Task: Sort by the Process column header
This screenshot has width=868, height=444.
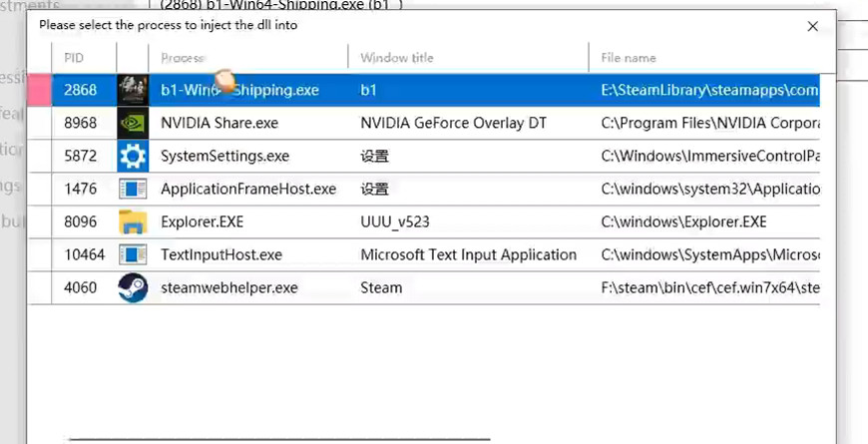Action: (183, 58)
